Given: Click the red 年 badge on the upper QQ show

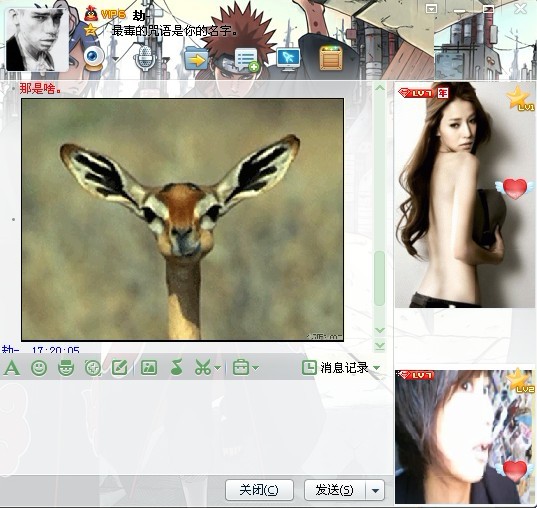Looking at the screenshot, I should (443, 92).
